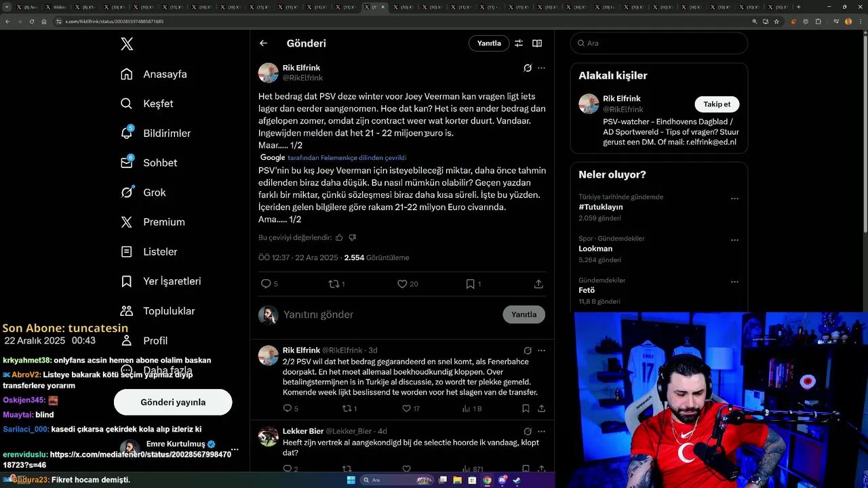The height and width of the screenshot is (488, 868).
Task: Open more options for Fetö trend
Action: click(x=734, y=281)
